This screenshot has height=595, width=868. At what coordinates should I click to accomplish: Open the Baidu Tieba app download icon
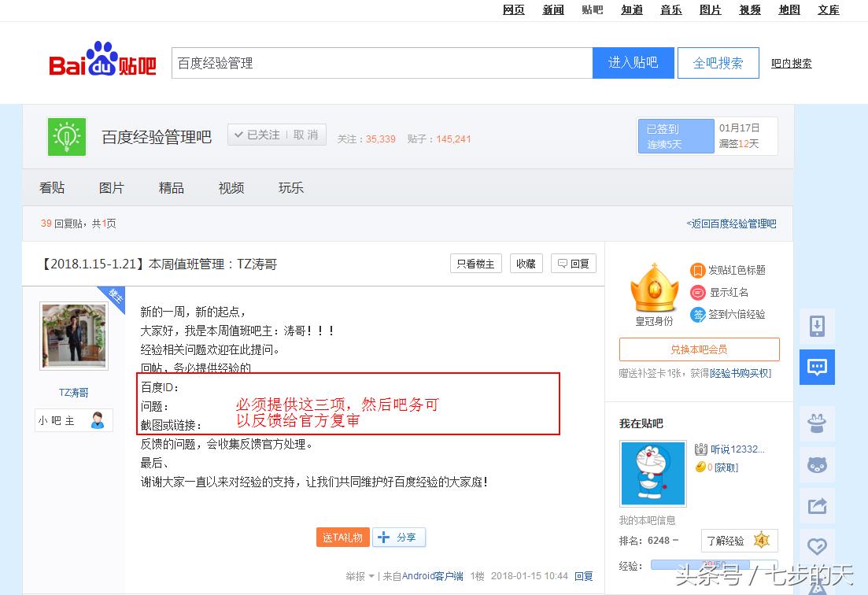[817, 327]
